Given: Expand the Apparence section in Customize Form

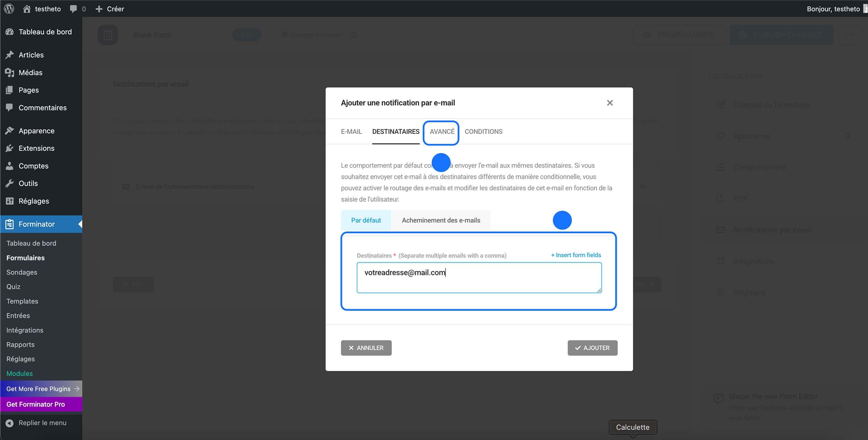Looking at the screenshot, I should point(848,136).
